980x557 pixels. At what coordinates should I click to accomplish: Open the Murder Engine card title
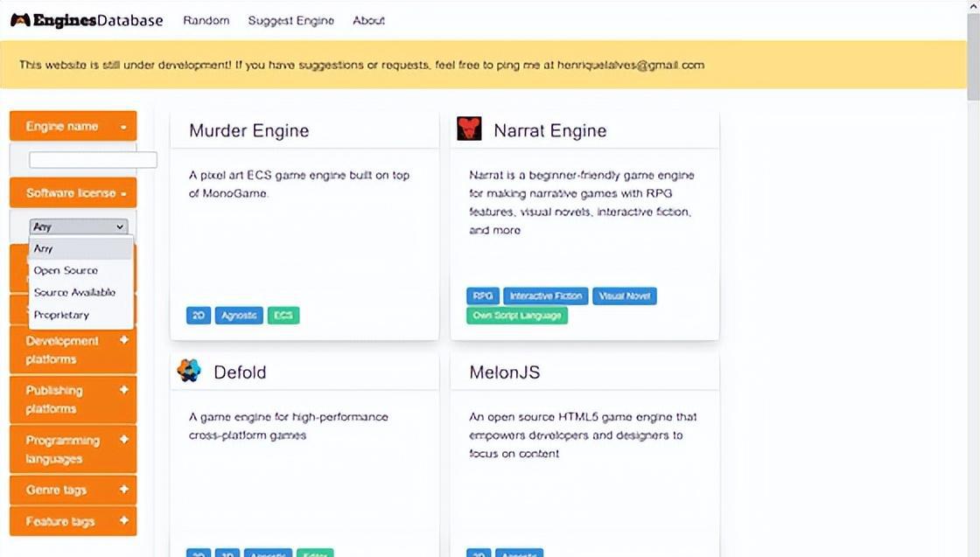pyautogui.click(x=248, y=130)
